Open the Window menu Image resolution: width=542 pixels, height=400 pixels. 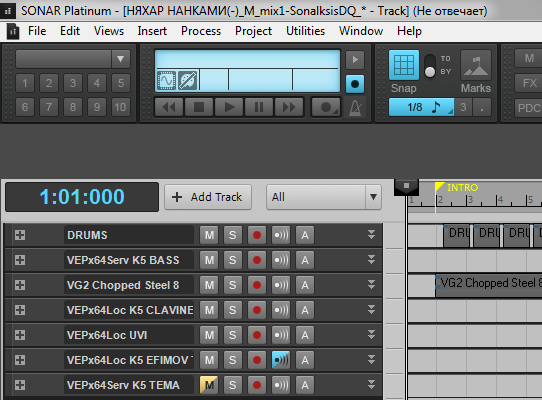pos(361,31)
